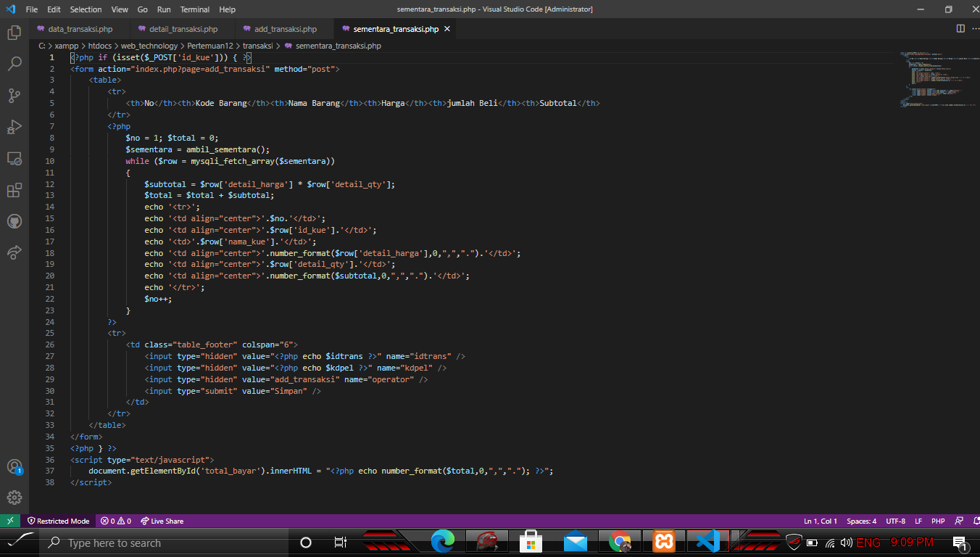Image resolution: width=980 pixels, height=557 pixels.
Task: Switch to the add_transaksi.php tab
Action: (x=285, y=29)
